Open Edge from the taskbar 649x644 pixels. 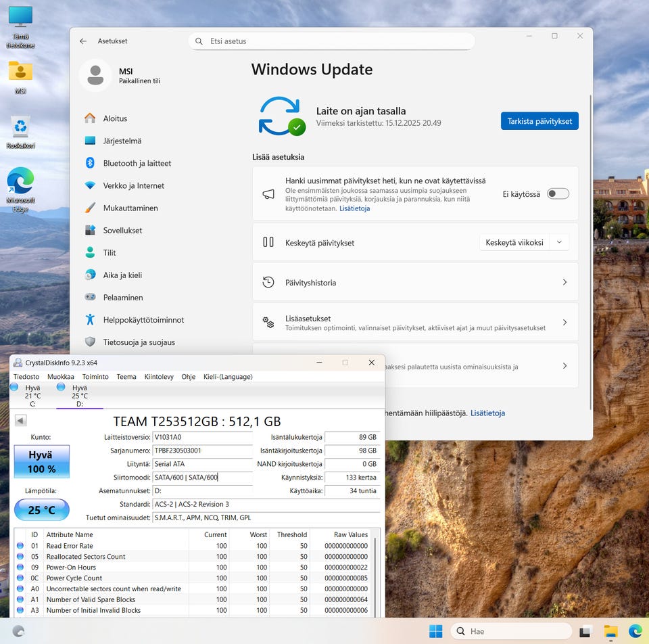tap(635, 631)
